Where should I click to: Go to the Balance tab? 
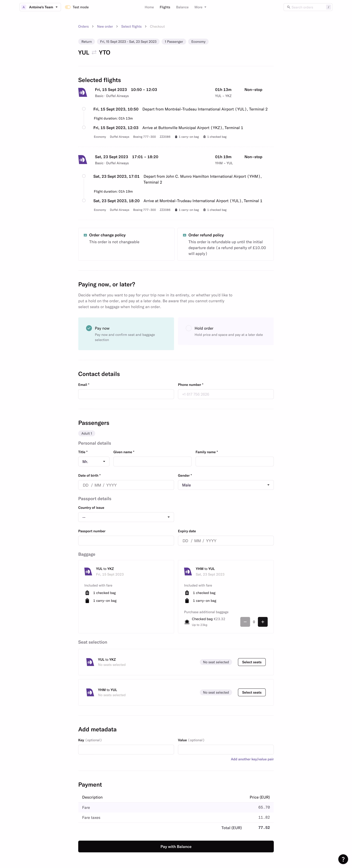click(x=182, y=7)
